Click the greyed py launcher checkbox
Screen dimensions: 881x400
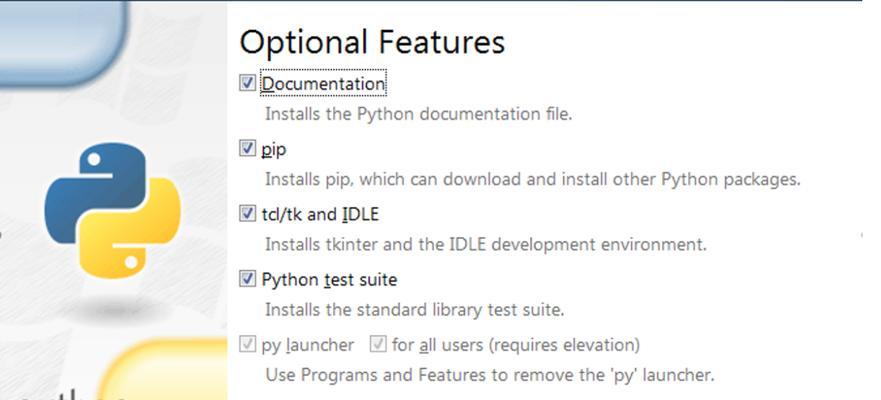coord(247,344)
